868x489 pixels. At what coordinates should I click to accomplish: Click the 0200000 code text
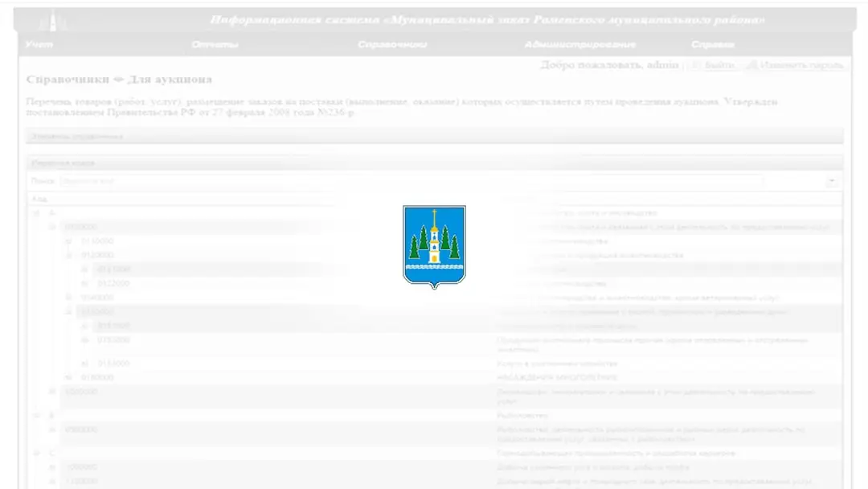tap(81, 392)
